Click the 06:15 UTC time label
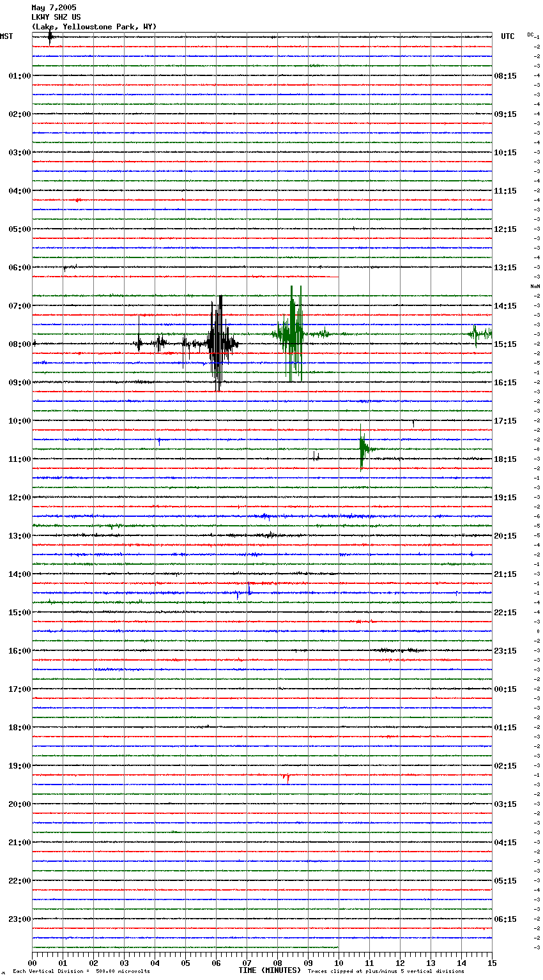Image resolution: width=543 pixels, height=980 pixels. (x=505, y=919)
